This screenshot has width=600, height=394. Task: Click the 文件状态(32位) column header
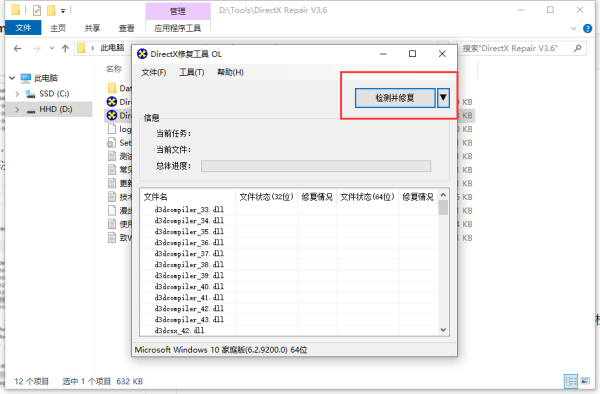(266, 197)
